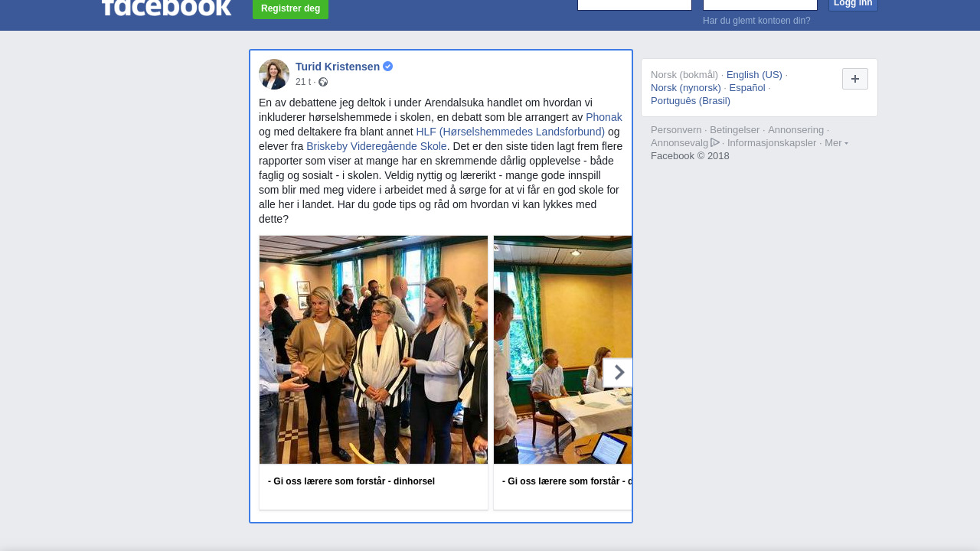This screenshot has height=551, width=980.
Task: Open the 21 t post timestamp
Action: click(303, 82)
